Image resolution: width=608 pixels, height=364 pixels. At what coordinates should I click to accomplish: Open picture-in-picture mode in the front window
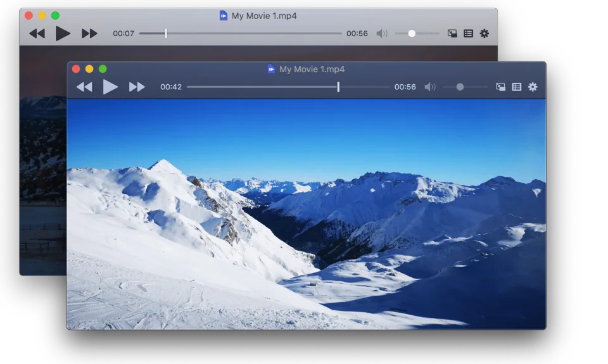pyautogui.click(x=500, y=87)
